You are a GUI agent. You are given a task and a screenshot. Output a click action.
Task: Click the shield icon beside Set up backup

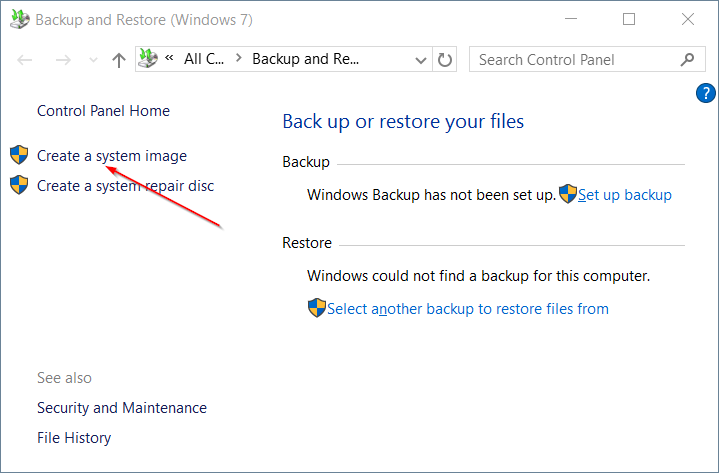click(x=568, y=194)
